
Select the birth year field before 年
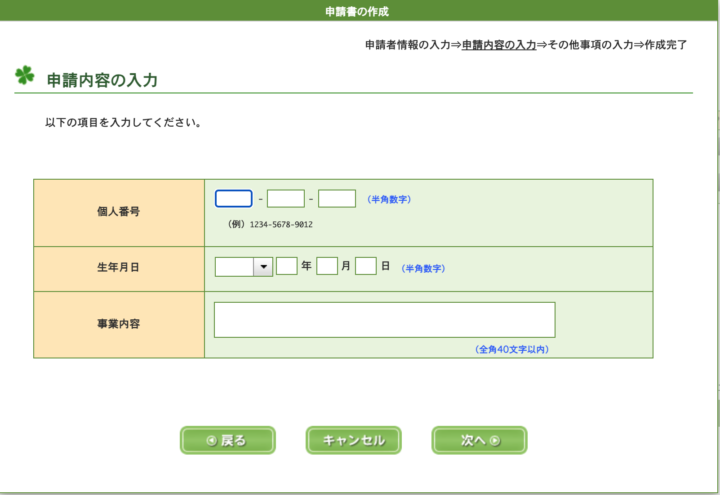(x=287, y=266)
